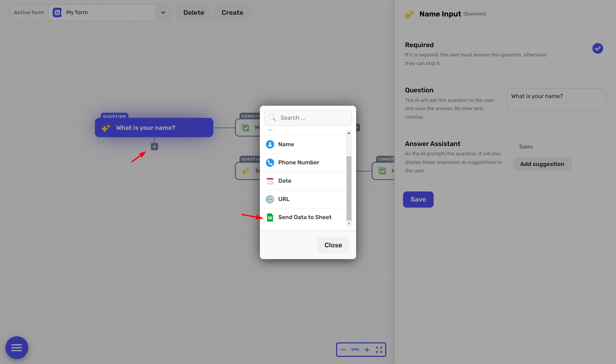
Task: Select Delete menu option top toolbar
Action: (193, 12)
